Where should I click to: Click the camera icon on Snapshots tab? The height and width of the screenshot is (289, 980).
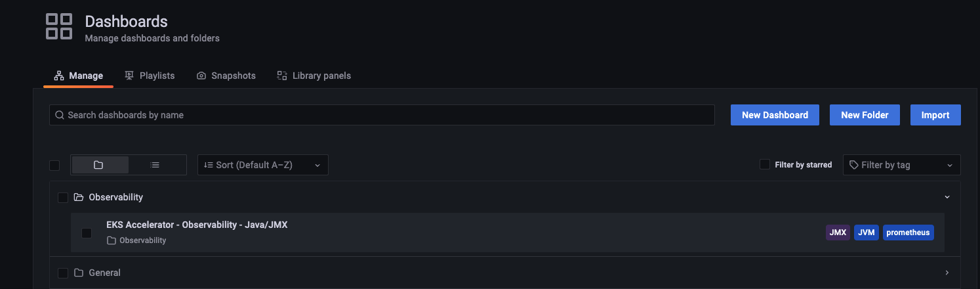pyautogui.click(x=201, y=76)
